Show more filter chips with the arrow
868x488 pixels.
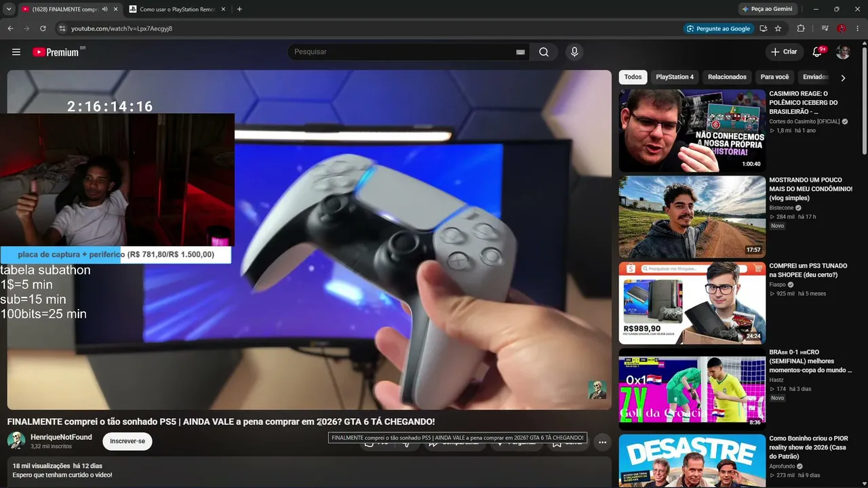point(843,78)
